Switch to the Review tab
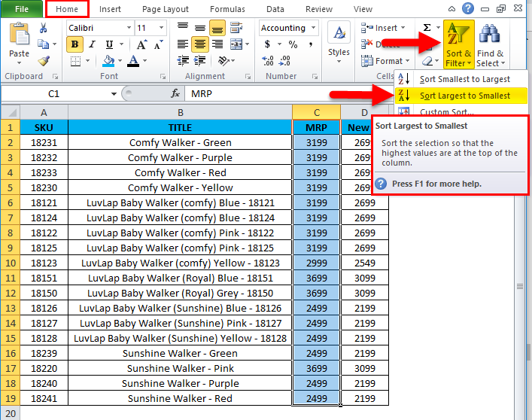The width and height of the screenshot is (532, 420). pos(319,9)
